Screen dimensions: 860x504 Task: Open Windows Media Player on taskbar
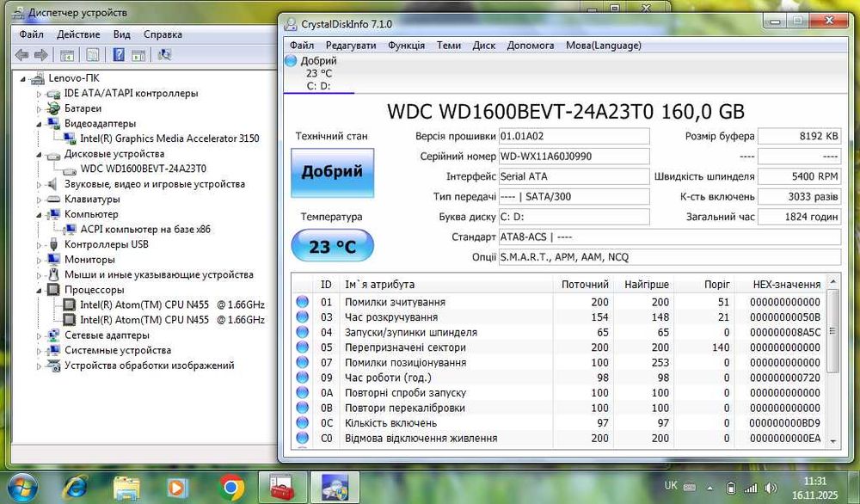click(x=177, y=488)
